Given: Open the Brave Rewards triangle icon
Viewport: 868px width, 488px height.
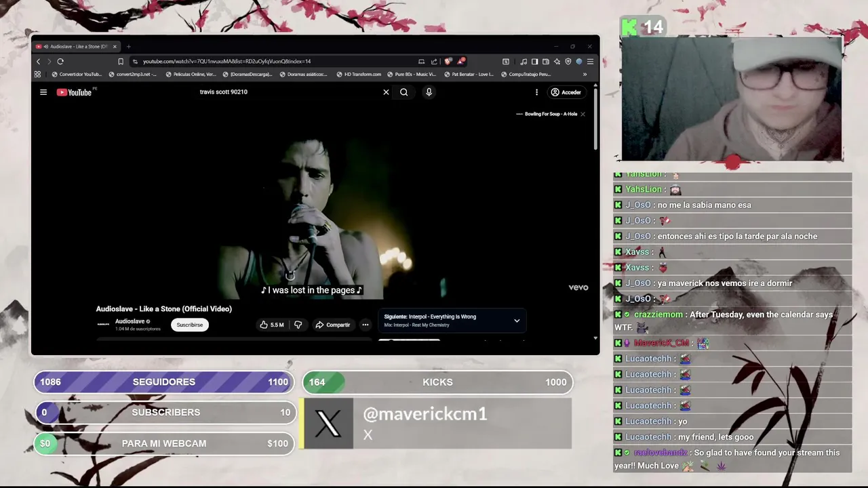Looking at the screenshot, I should [x=460, y=61].
